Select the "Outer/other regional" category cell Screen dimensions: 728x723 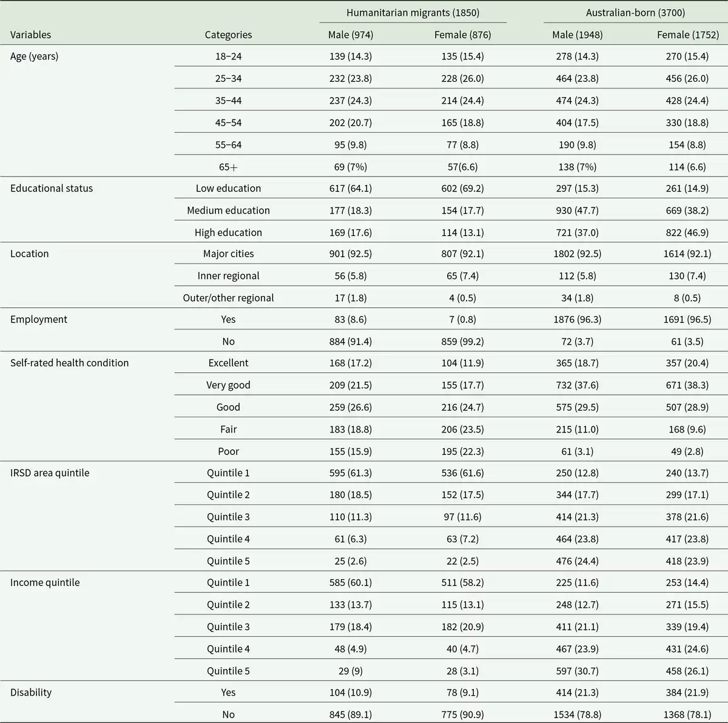click(x=228, y=298)
